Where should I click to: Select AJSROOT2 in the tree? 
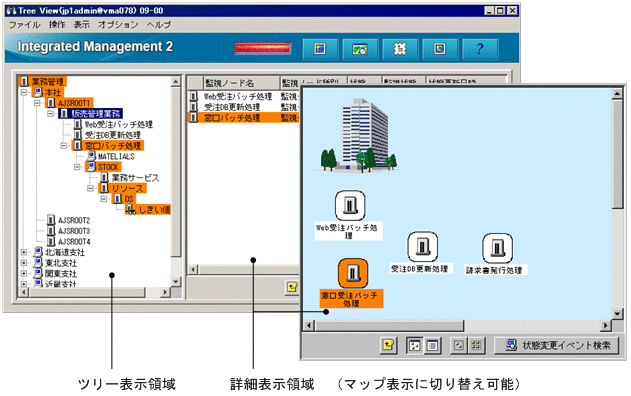68,220
